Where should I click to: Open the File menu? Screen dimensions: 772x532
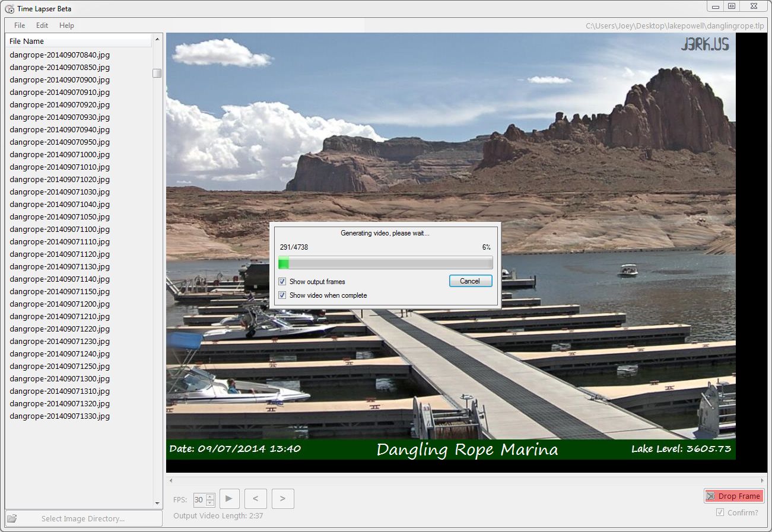[x=20, y=26]
